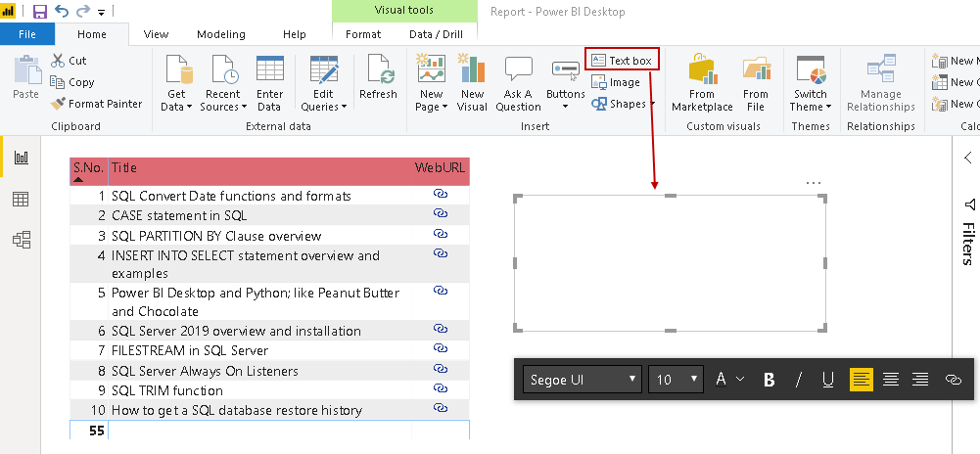Screen dimensions: 980x454
Task: Open the File menu
Action: click(x=27, y=34)
